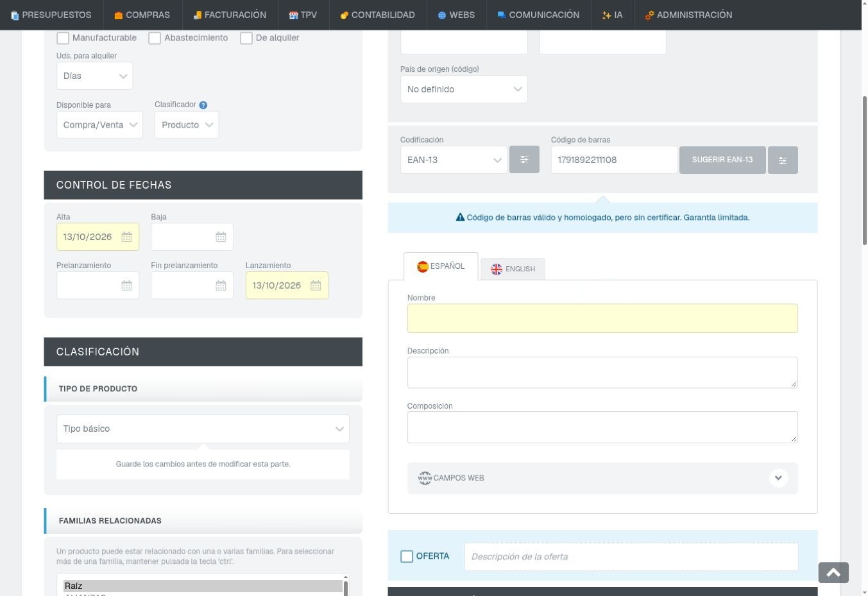Select Raíz in the families list
This screenshot has width=868, height=596.
coord(203,586)
